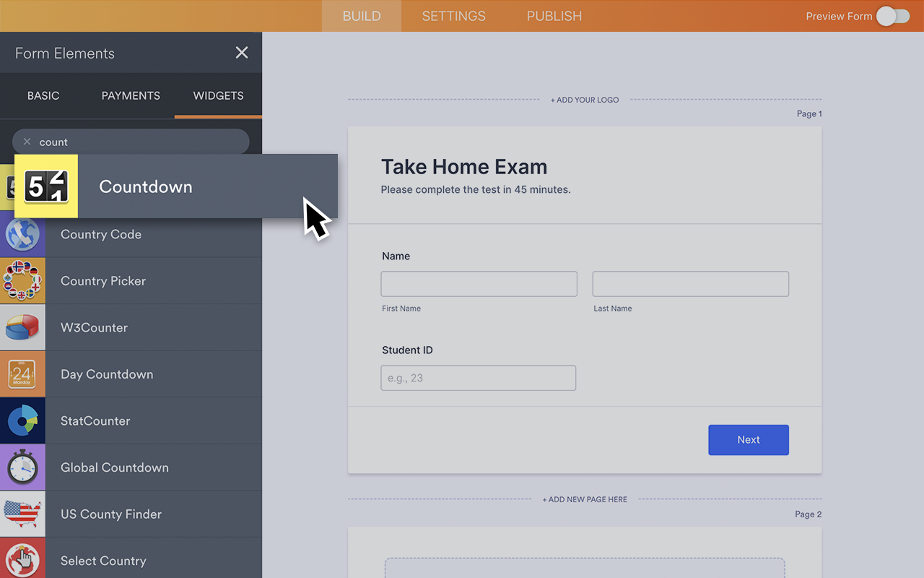The image size is (924, 578).
Task: Select the Day Countdown calendar icon
Action: point(22,374)
